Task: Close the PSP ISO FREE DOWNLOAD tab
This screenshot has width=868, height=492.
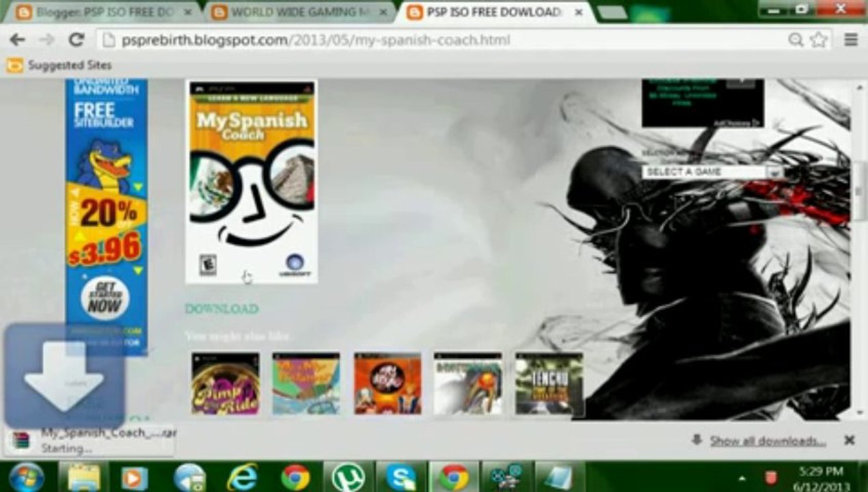Action: [578, 12]
